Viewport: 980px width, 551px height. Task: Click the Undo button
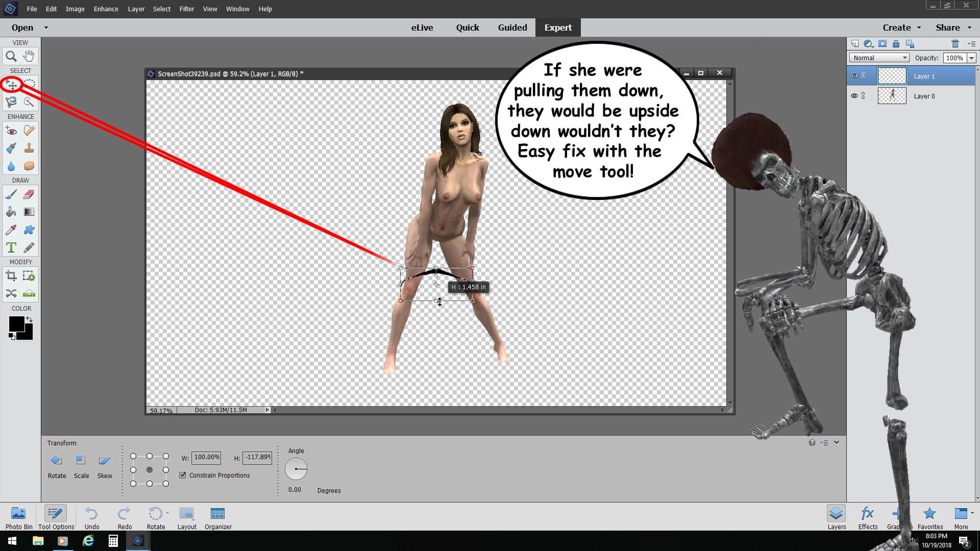(x=92, y=518)
